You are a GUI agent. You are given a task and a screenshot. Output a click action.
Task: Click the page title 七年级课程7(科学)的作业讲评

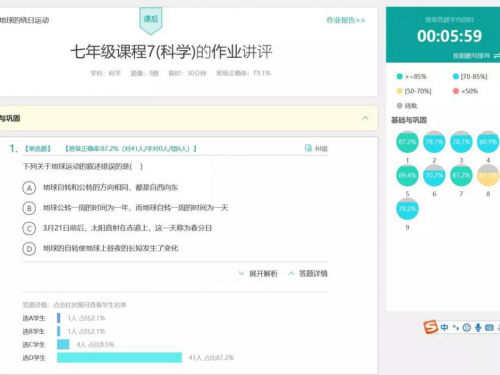[171, 52]
